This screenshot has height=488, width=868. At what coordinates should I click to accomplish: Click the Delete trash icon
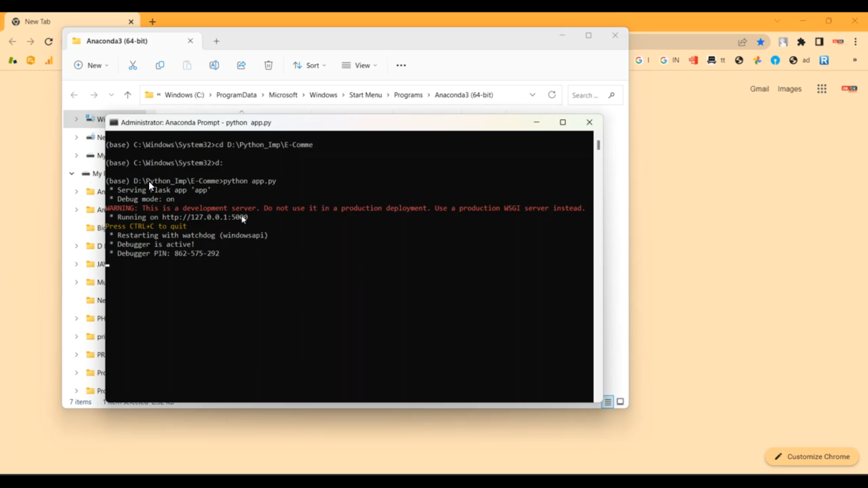pos(269,65)
